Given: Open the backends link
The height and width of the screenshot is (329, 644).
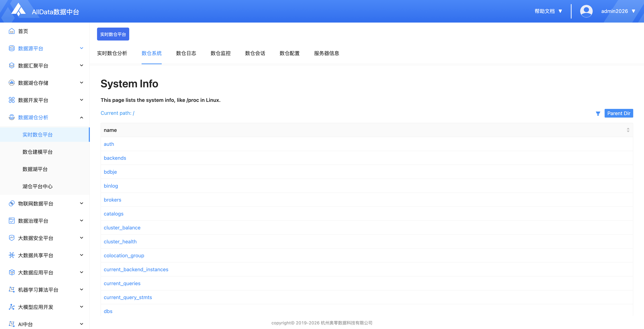Looking at the screenshot, I should [115, 158].
